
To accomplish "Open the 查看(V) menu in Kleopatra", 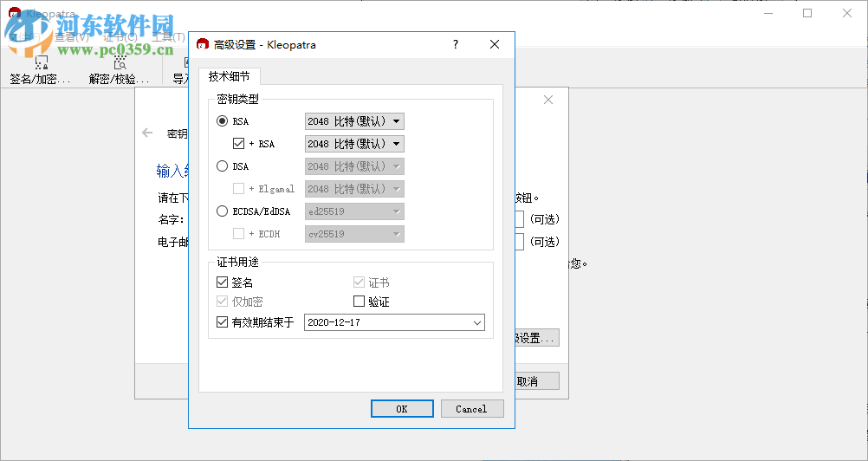I will pos(71,37).
